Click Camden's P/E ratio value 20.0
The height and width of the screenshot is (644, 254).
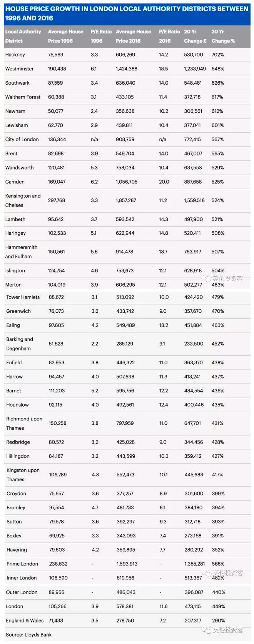(164, 182)
